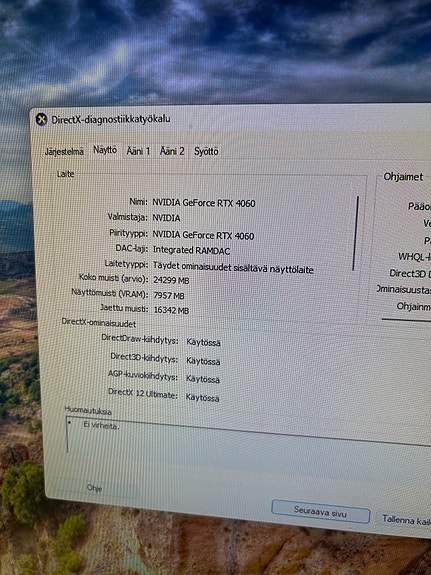Click the Laite group label
Image resolution: width=431 pixels, height=575 pixels.
click(x=66, y=174)
